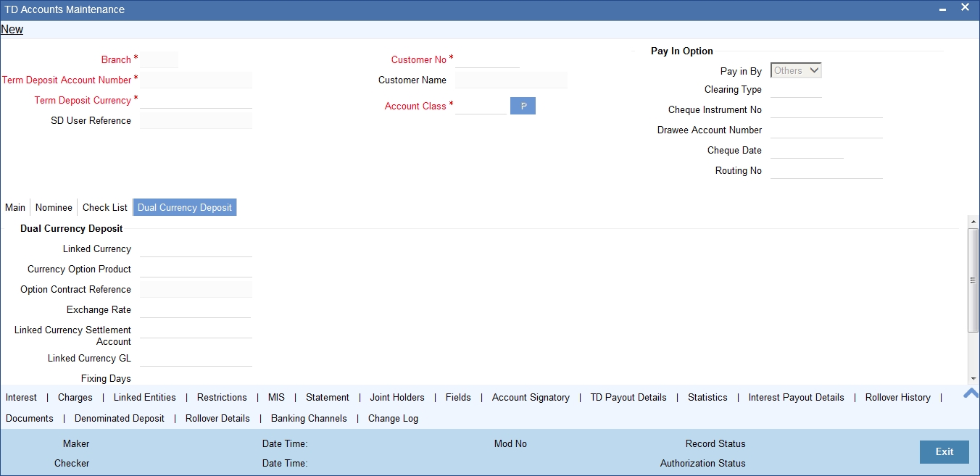Close the TD Accounts Maintenance window
The width and height of the screenshot is (980, 476).
click(x=965, y=8)
